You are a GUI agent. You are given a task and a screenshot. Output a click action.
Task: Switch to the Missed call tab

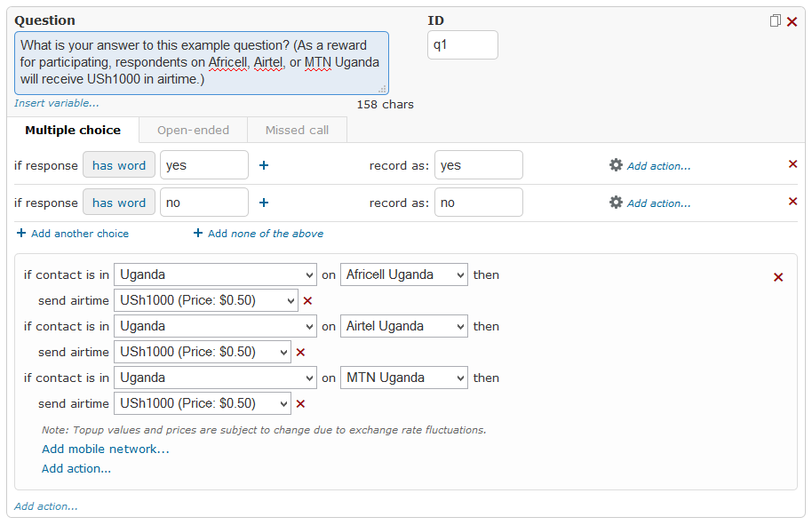click(297, 130)
